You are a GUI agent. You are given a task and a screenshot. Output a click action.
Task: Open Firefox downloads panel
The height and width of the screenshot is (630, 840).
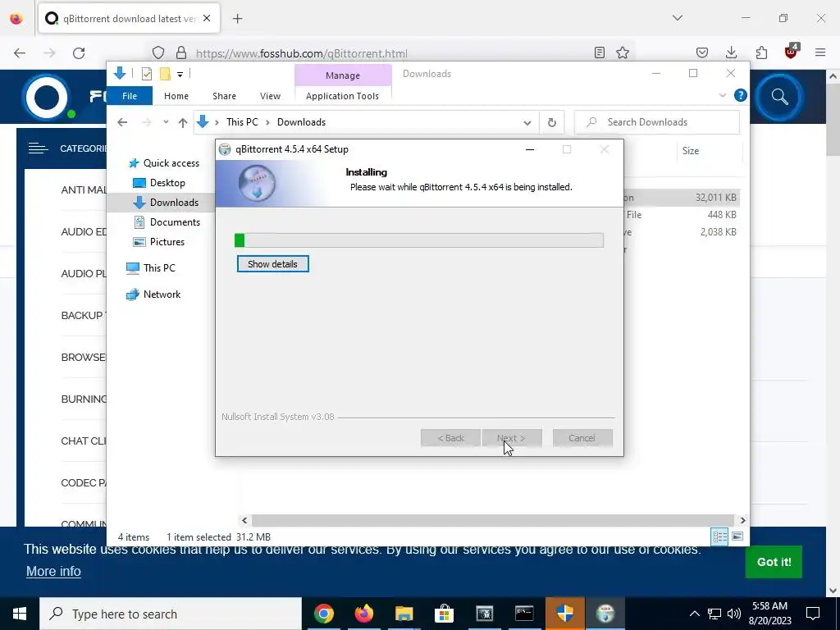731,52
